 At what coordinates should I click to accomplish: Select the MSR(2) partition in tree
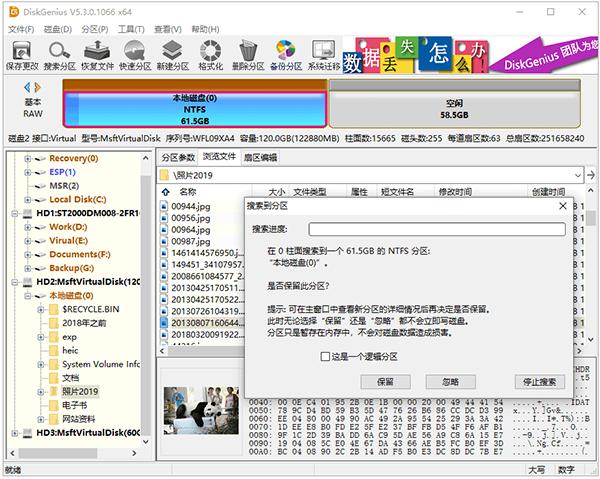pos(64,186)
